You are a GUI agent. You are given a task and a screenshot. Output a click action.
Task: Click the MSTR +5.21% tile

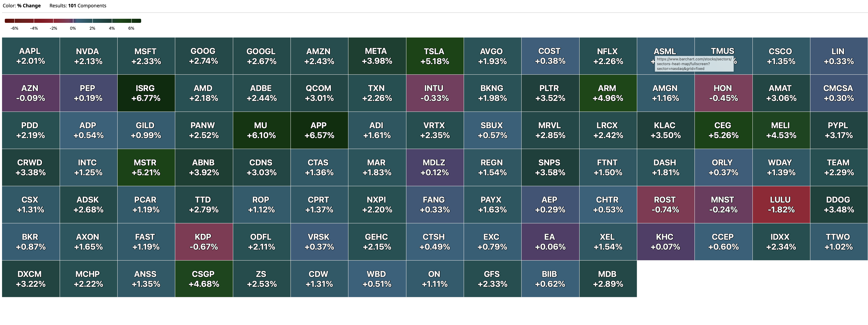[146, 168]
